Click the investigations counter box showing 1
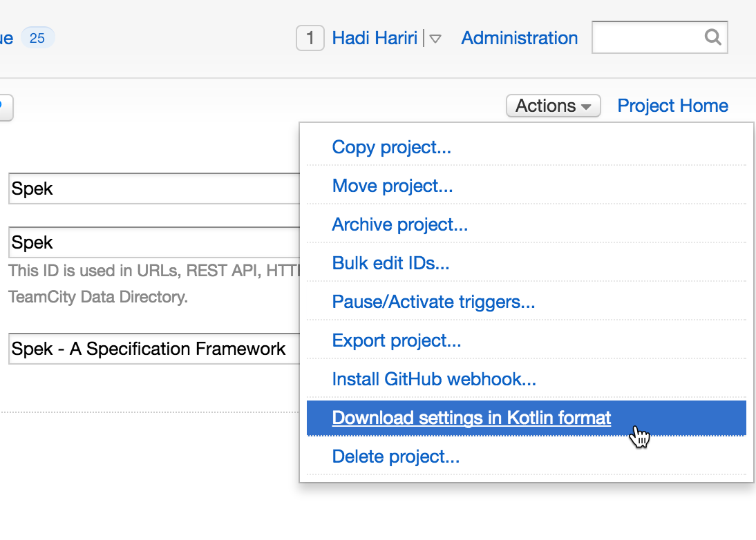The height and width of the screenshot is (540, 756). pos(310,38)
